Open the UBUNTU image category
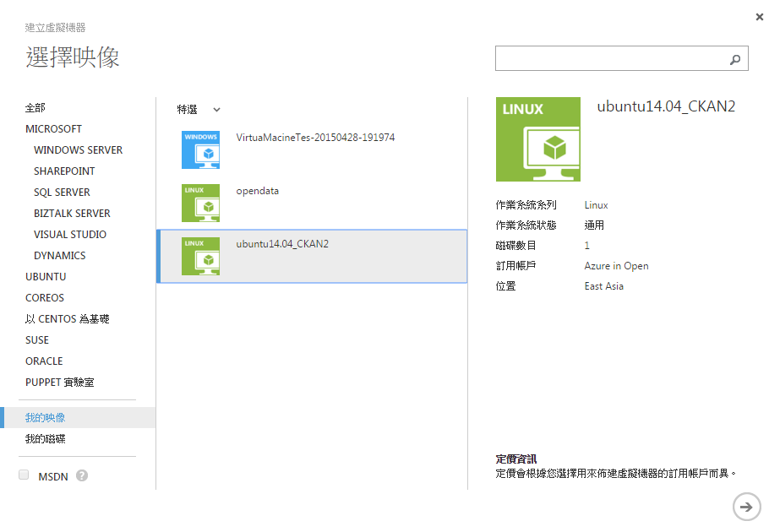This screenshot has width=769, height=532. coord(46,277)
